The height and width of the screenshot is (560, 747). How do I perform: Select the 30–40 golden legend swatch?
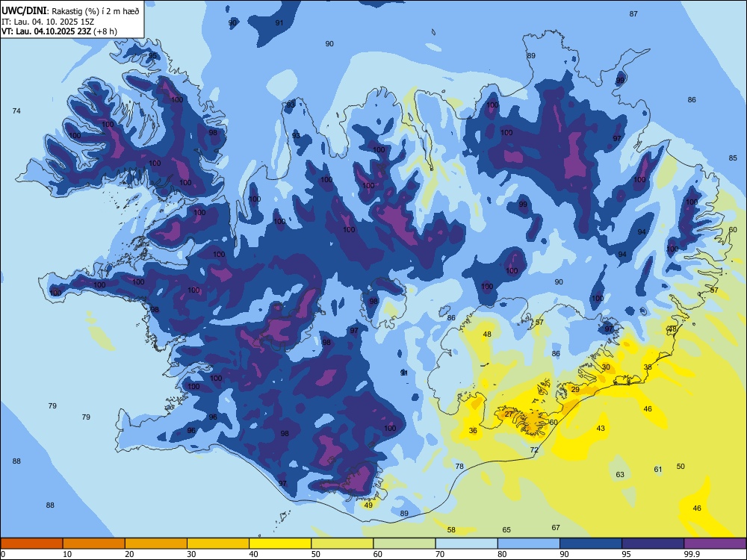[x=218, y=544]
